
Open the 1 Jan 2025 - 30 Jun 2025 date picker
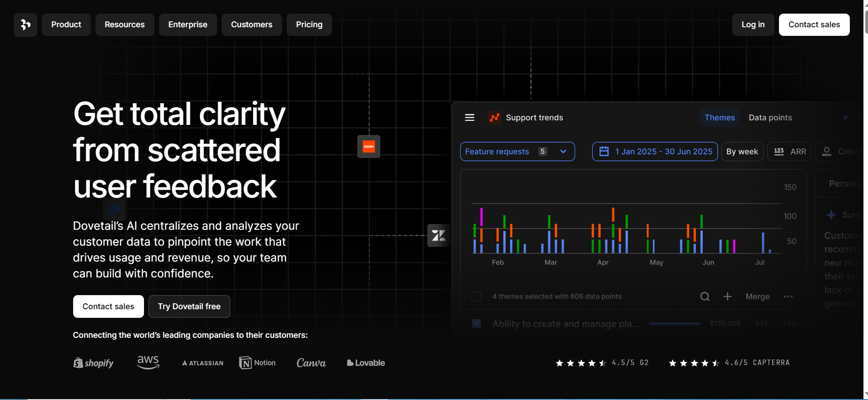coord(655,152)
